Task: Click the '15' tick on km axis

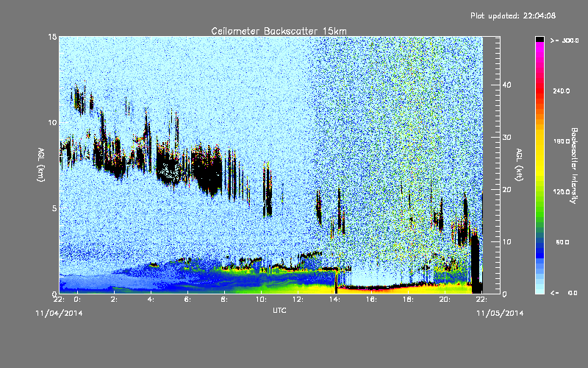Action: tap(52, 37)
